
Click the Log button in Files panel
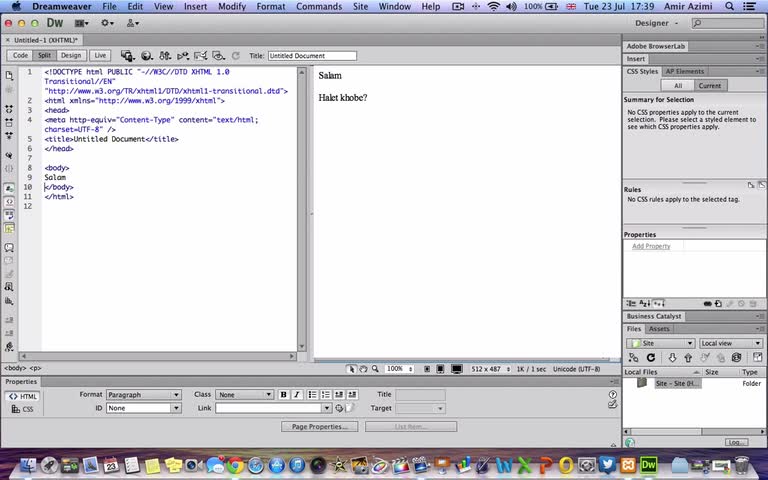[736, 442]
